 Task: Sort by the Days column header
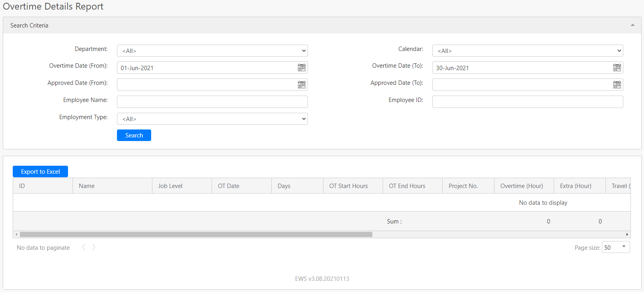[298, 186]
